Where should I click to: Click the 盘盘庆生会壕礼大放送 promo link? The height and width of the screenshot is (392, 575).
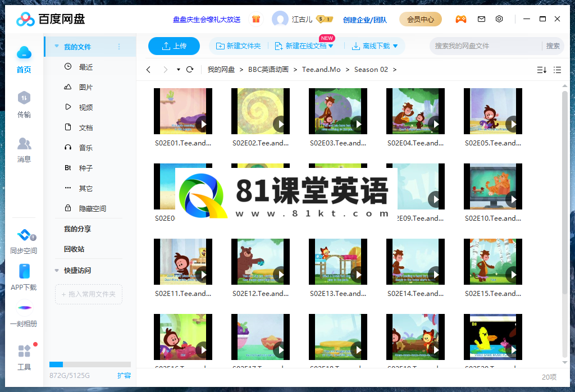(207, 20)
